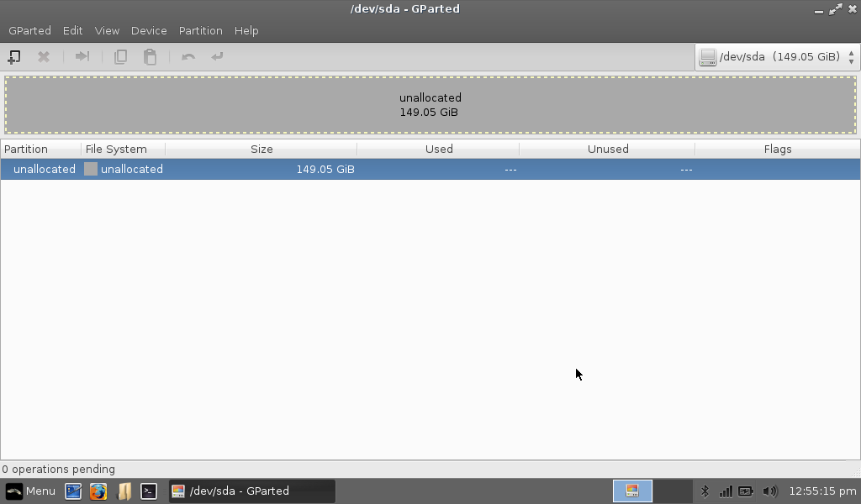The height and width of the screenshot is (504, 861).
Task: Click the Resize/Move toolbar icon
Action: pyautogui.click(x=82, y=57)
